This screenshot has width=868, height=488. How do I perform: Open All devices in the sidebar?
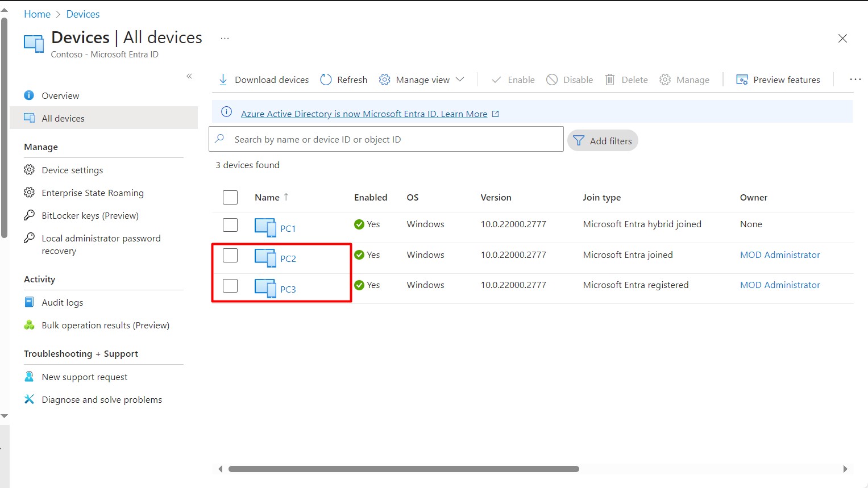coord(104,118)
